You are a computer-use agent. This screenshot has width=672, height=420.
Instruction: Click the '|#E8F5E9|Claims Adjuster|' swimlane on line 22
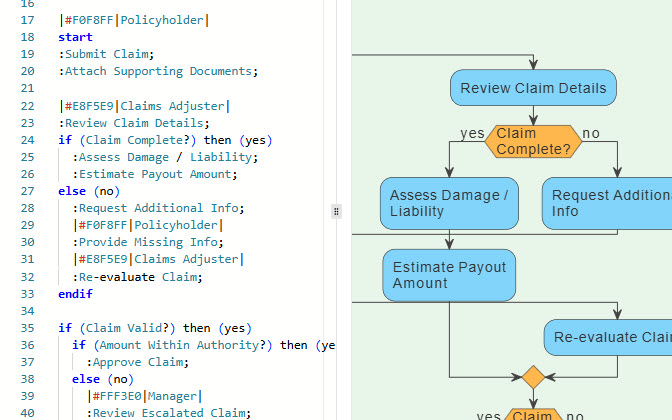coord(144,106)
